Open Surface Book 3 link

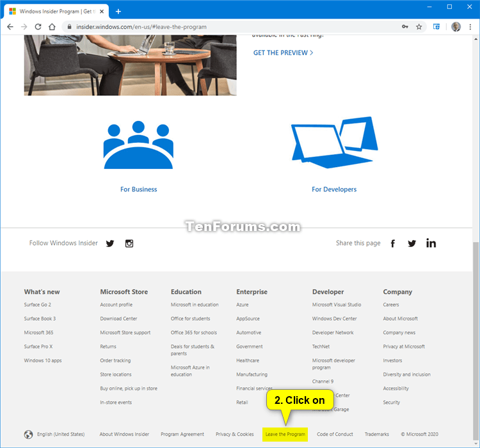[40, 319]
